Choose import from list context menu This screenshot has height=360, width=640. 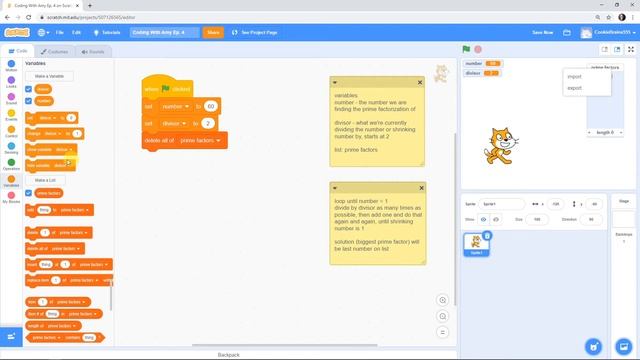[x=575, y=77]
